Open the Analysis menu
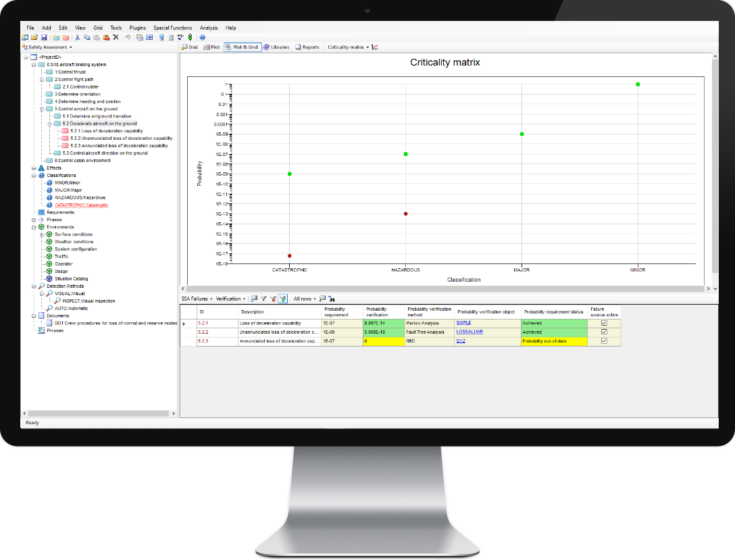The height and width of the screenshot is (560, 735). click(209, 28)
